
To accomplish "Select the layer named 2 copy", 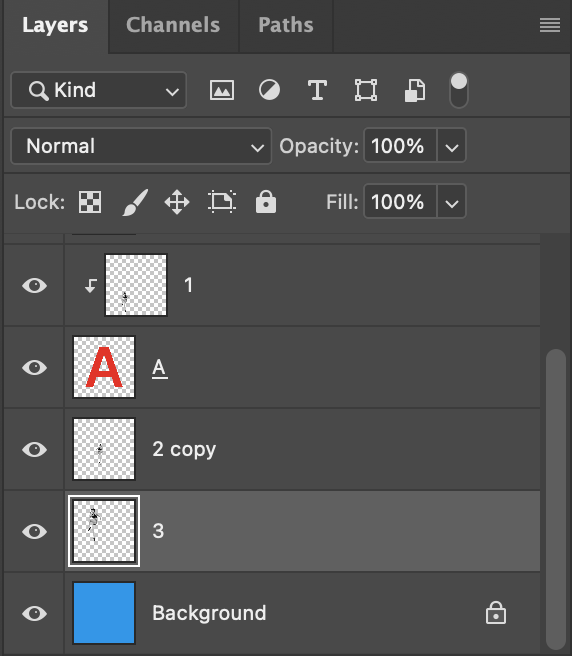I will 184,450.
